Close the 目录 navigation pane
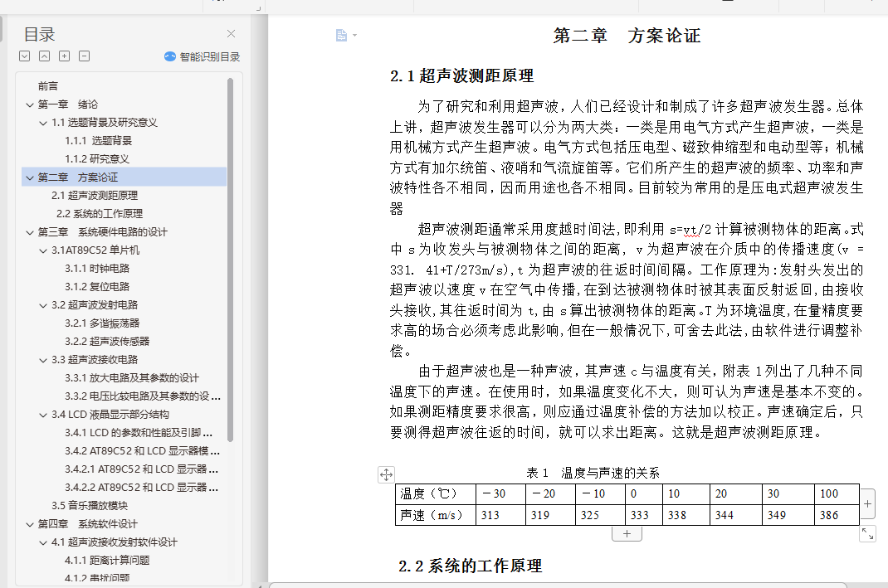This screenshot has width=888, height=588. tap(231, 34)
